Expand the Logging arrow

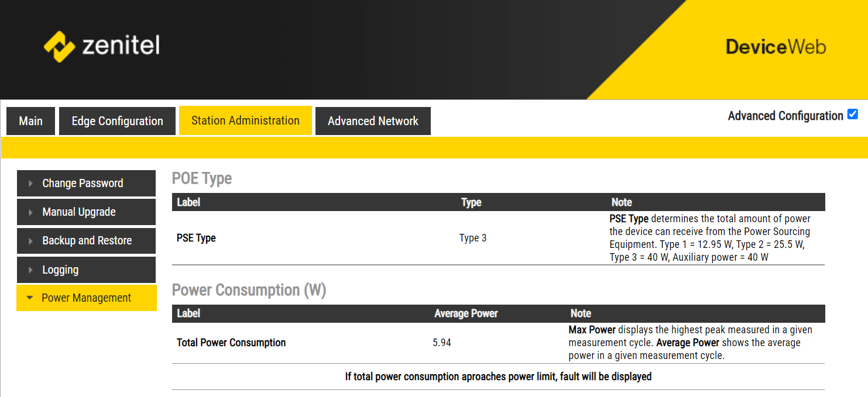pyautogui.click(x=31, y=270)
